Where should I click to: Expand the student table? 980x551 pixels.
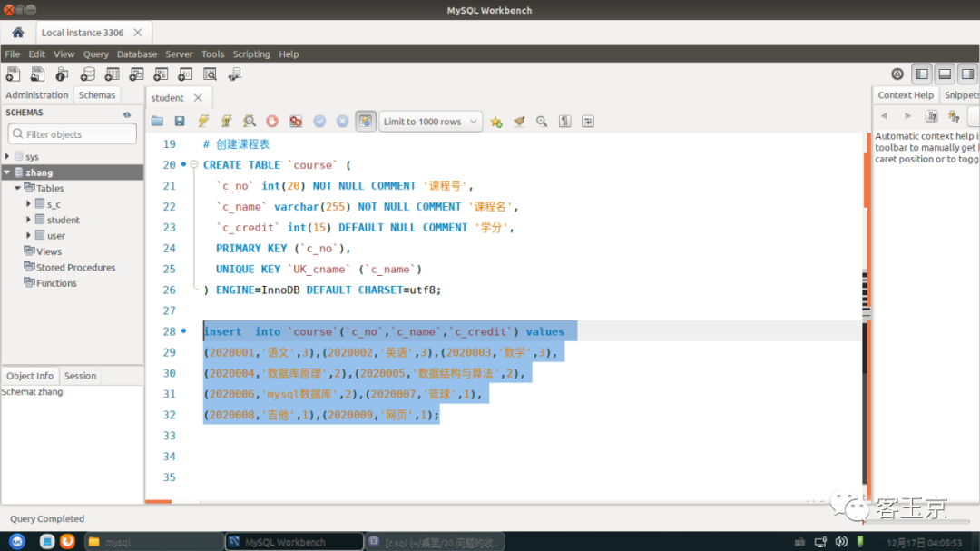tap(28, 220)
